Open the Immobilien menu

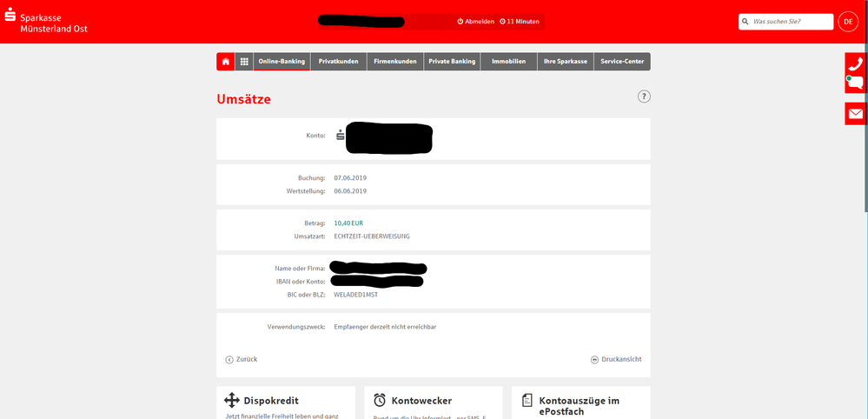pyautogui.click(x=509, y=62)
